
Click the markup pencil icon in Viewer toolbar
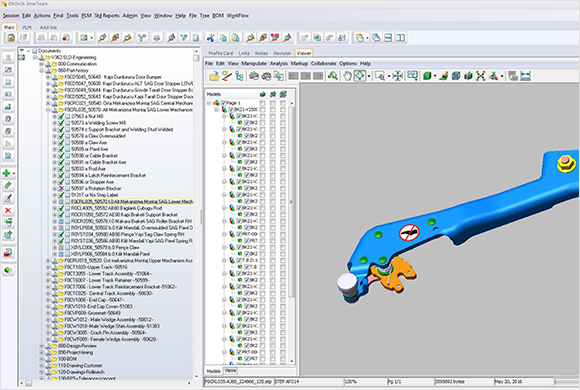coord(227,76)
